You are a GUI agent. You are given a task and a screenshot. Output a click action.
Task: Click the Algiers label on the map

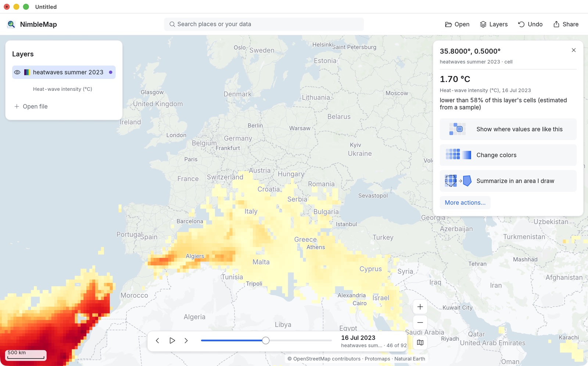[x=195, y=256]
